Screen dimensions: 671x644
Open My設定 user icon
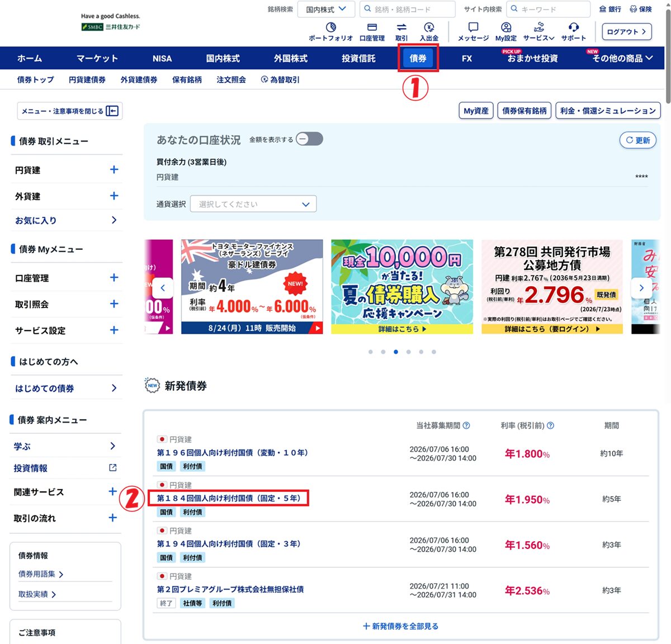(x=506, y=27)
